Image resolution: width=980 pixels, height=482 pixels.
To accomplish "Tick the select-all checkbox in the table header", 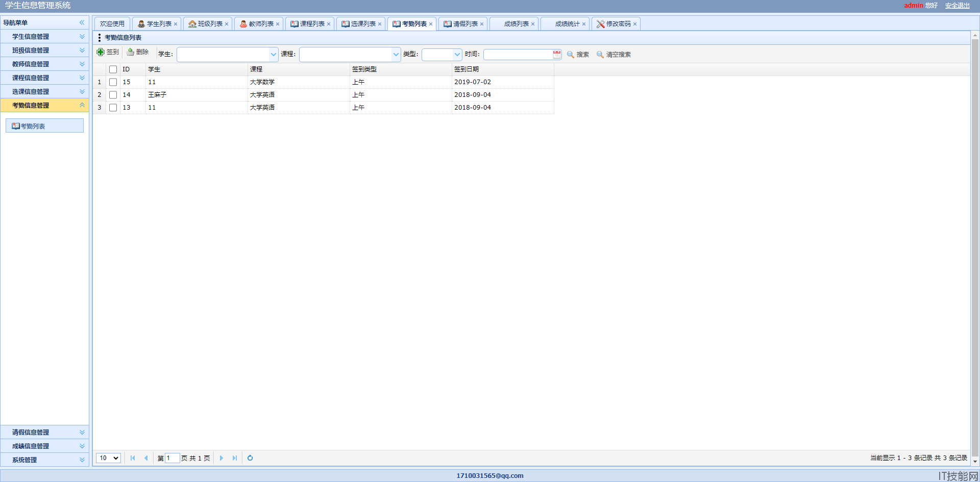I will pos(113,69).
